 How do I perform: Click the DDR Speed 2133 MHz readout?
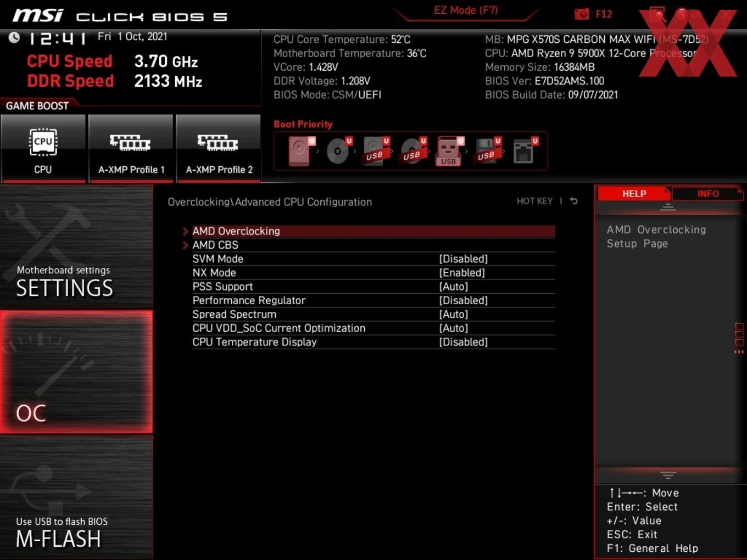pos(115,81)
